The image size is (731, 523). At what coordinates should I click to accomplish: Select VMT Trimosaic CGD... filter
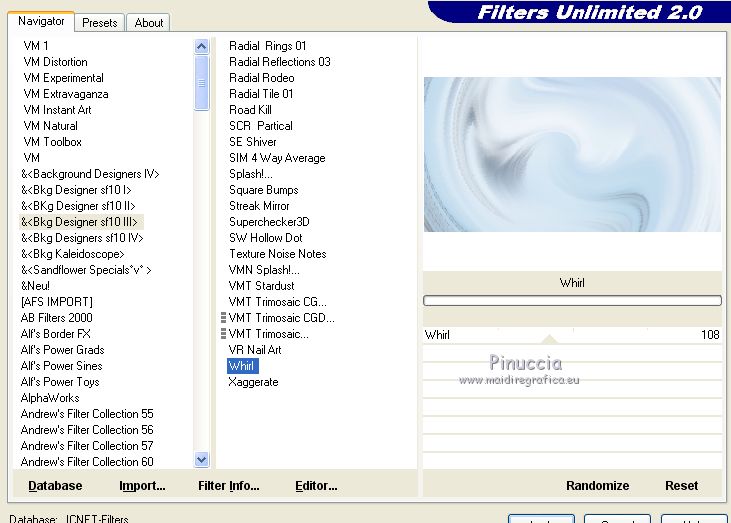tap(282, 318)
